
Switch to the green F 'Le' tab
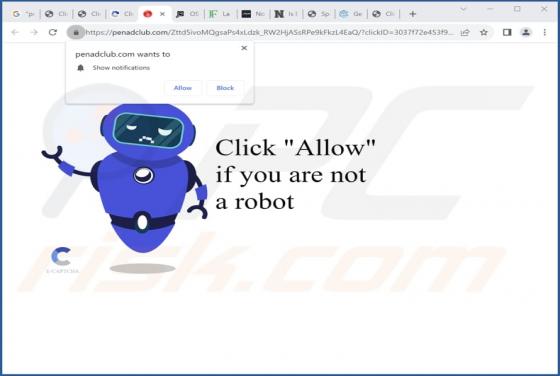click(x=220, y=14)
